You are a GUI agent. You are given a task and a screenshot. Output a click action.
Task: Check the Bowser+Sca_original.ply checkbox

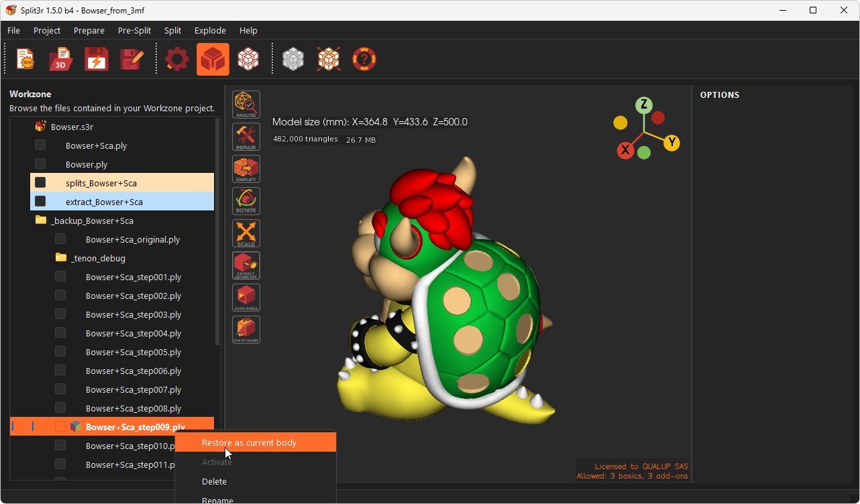(60, 239)
